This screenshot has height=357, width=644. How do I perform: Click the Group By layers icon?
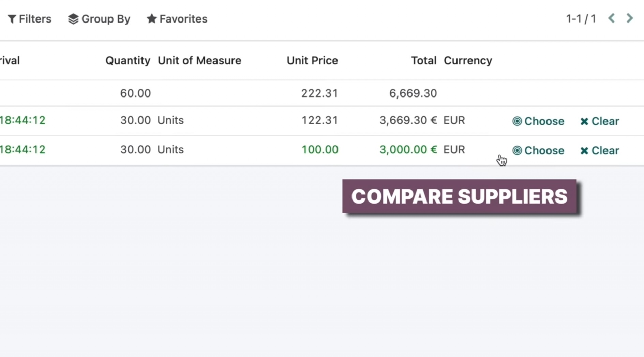click(73, 19)
